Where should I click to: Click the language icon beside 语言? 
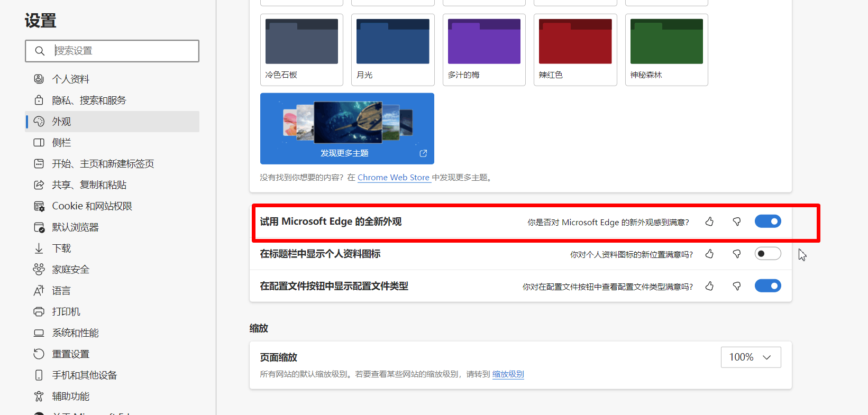click(39, 290)
